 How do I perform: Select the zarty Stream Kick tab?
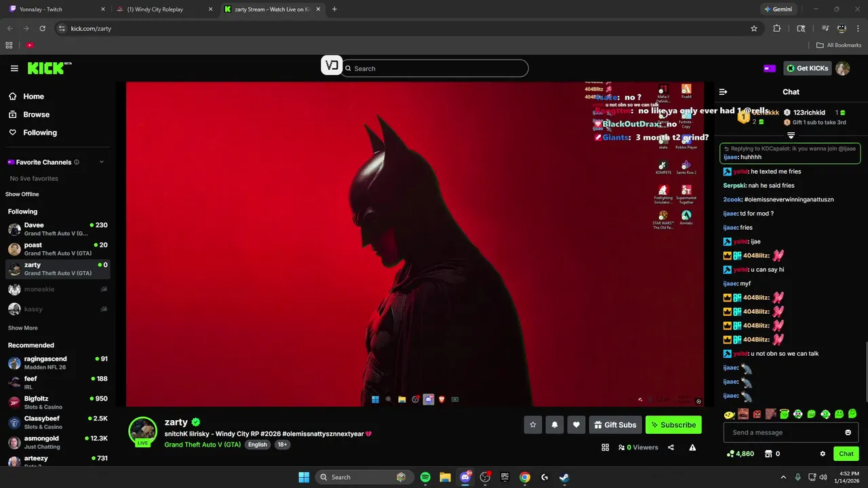pyautogui.click(x=273, y=9)
